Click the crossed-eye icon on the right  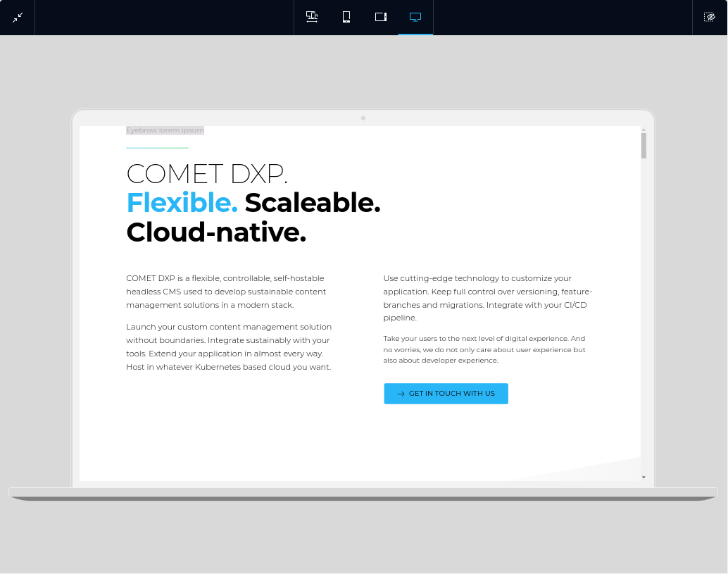coord(710,16)
